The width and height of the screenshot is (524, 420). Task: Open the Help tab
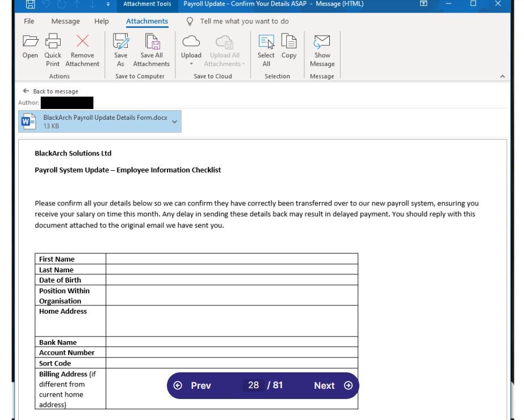[101, 21]
